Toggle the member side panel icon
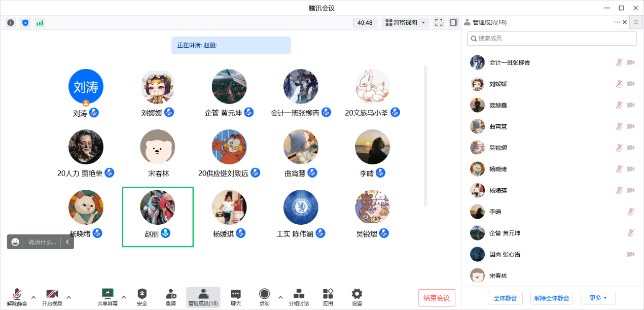Screen dimensions: 644x310 point(453,22)
